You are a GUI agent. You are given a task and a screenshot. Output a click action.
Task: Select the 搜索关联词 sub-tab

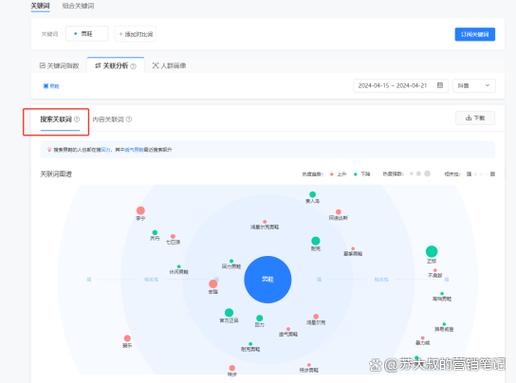click(x=56, y=119)
